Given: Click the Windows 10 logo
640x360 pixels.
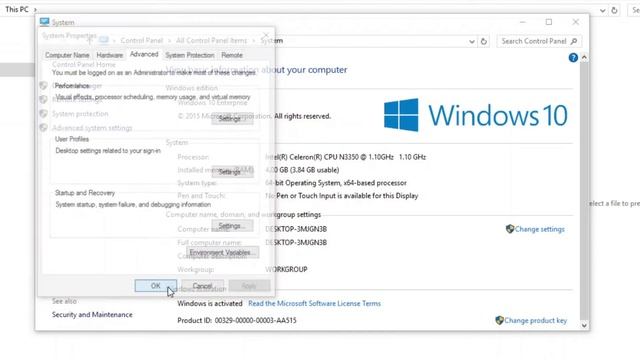Looking at the screenshot, I should tap(476, 115).
